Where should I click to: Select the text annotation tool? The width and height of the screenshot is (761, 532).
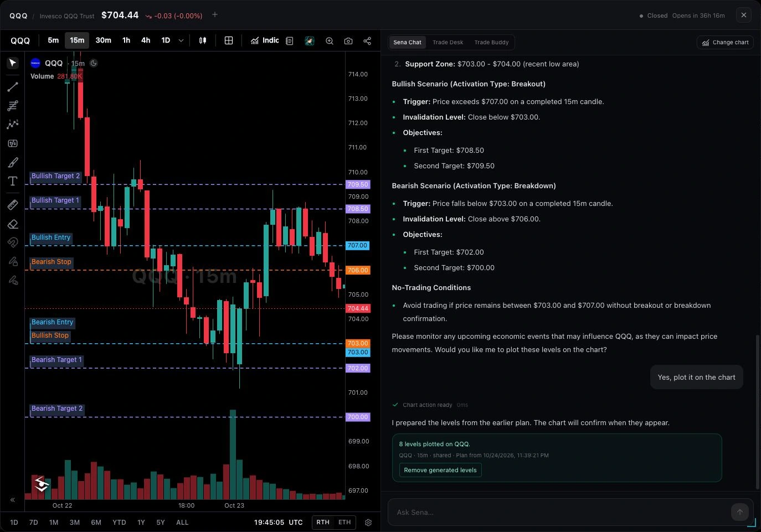pos(13,181)
